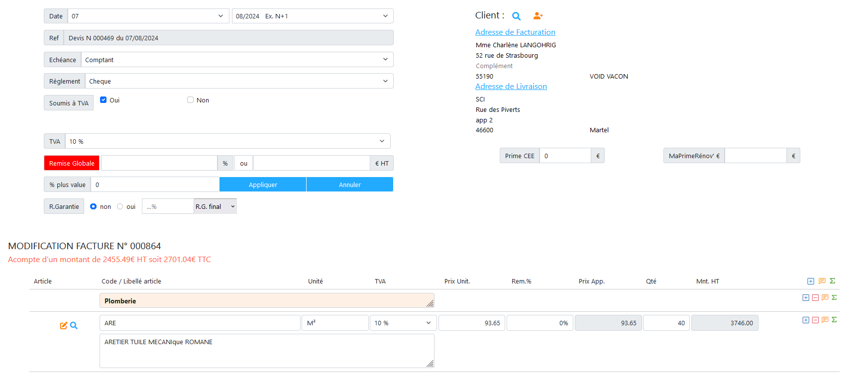868x375 pixels.
Task: Insert subtotal from the table header sigma icon
Action: pos(833,281)
